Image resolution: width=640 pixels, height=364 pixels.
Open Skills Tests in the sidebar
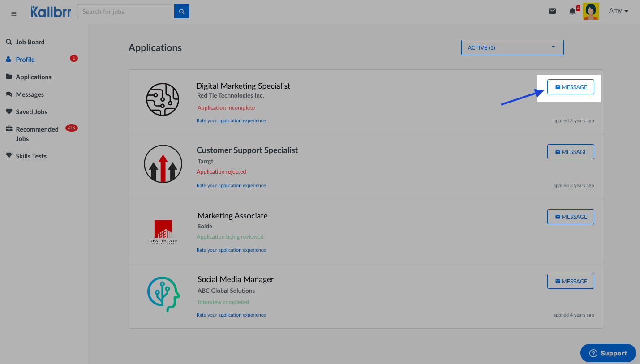[x=31, y=156]
